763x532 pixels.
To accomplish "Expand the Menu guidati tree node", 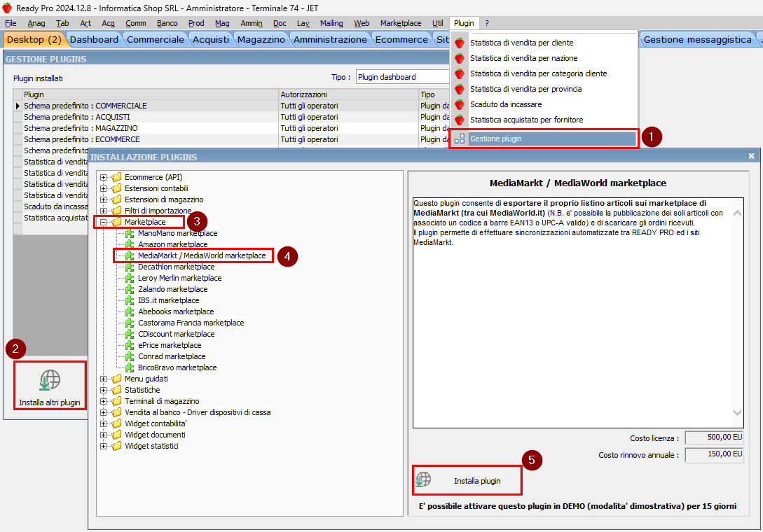I will click(x=103, y=379).
